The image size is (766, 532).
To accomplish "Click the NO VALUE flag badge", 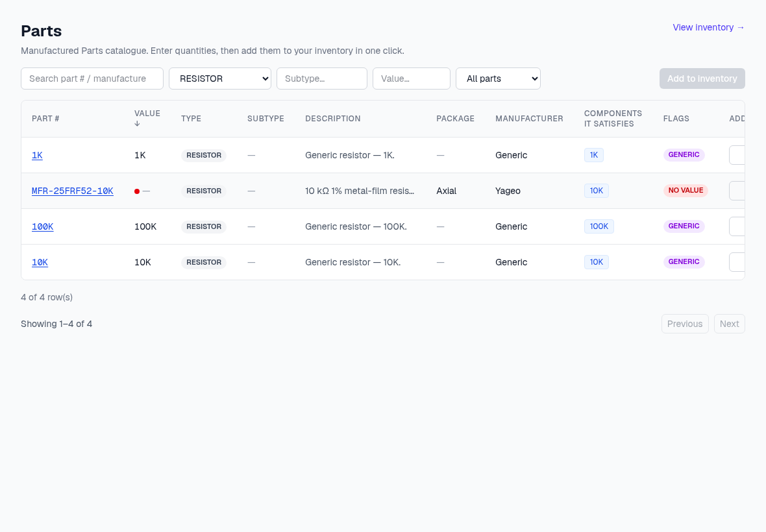I will (686, 190).
